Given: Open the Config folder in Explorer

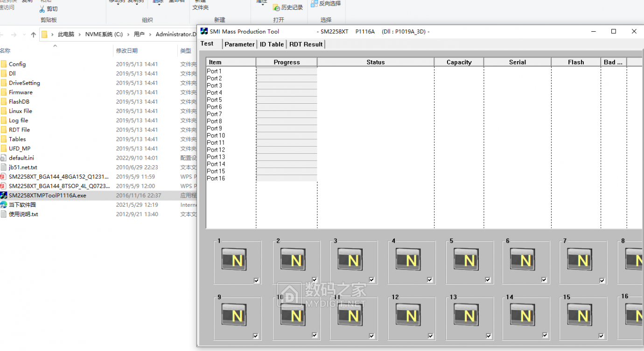Looking at the screenshot, I should tap(17, 64).
